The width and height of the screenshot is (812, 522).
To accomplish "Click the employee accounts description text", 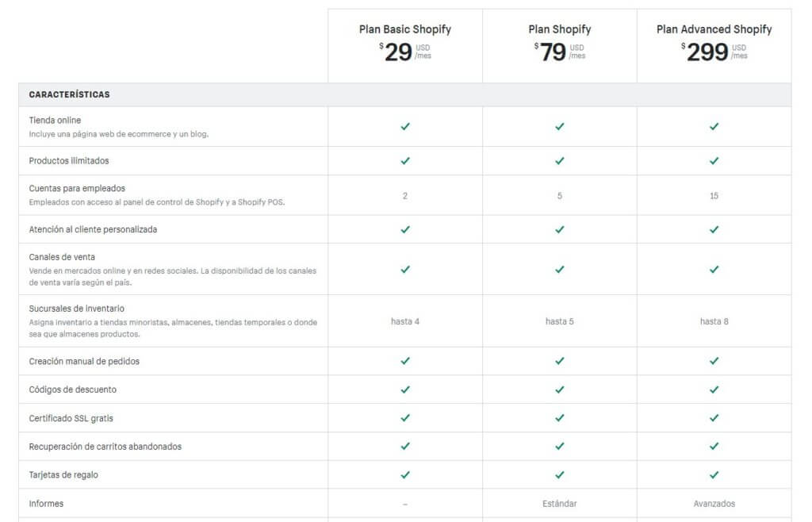I will [x=157, y=202].
